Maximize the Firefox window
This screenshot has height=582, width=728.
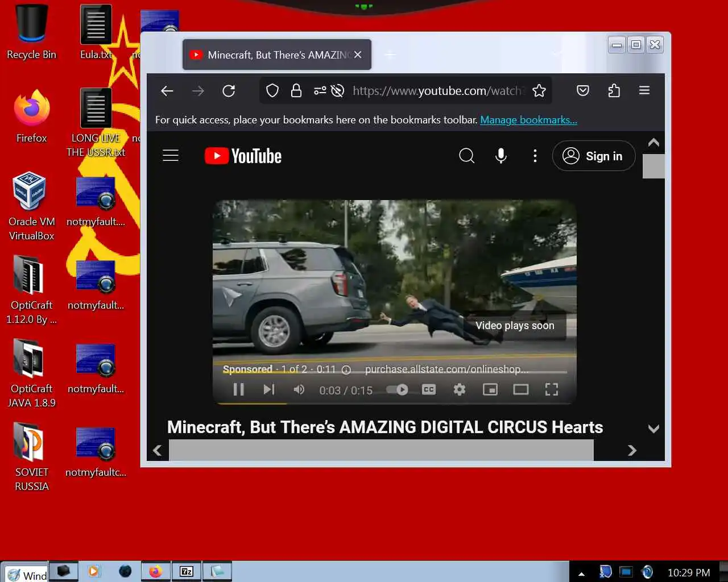(x=636, y=45)
